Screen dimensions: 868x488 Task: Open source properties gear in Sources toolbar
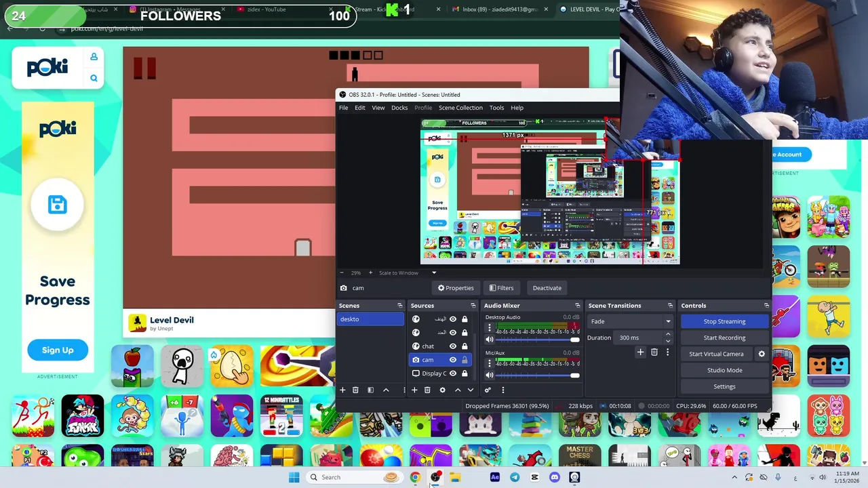pos(442,390)
